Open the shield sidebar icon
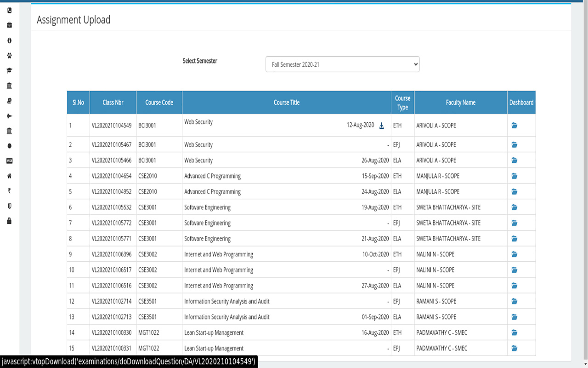The width and height of the screenshot is (588, 368). click(9, 206)
